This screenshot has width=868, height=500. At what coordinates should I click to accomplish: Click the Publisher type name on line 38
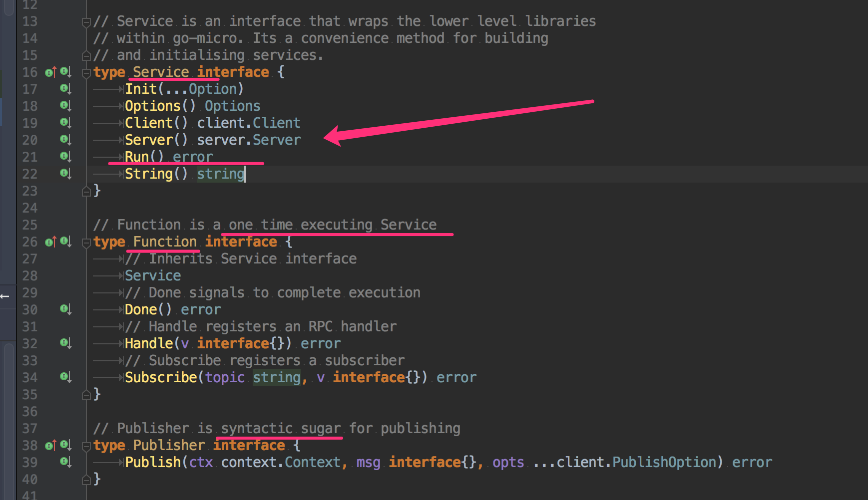(169, 445)
